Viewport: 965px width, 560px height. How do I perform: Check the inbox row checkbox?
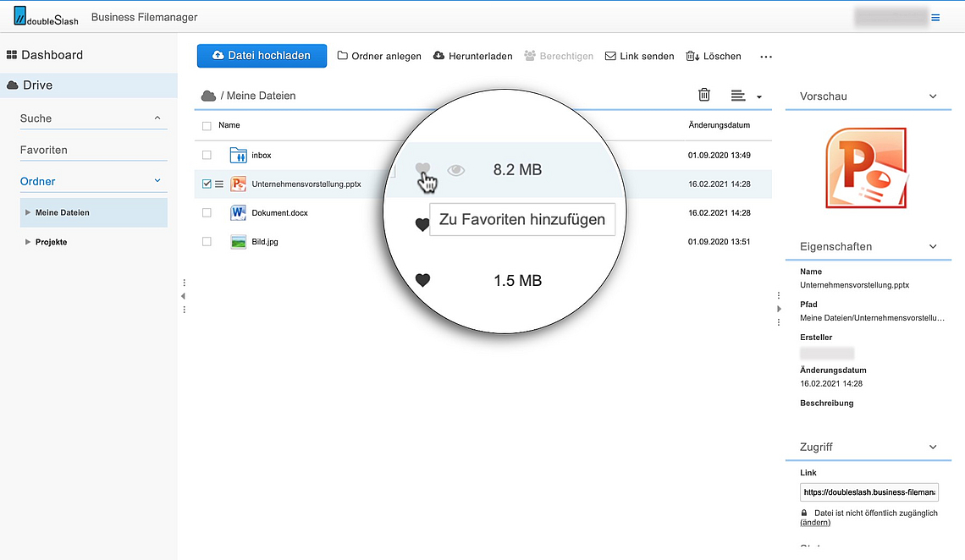[207, 156]
